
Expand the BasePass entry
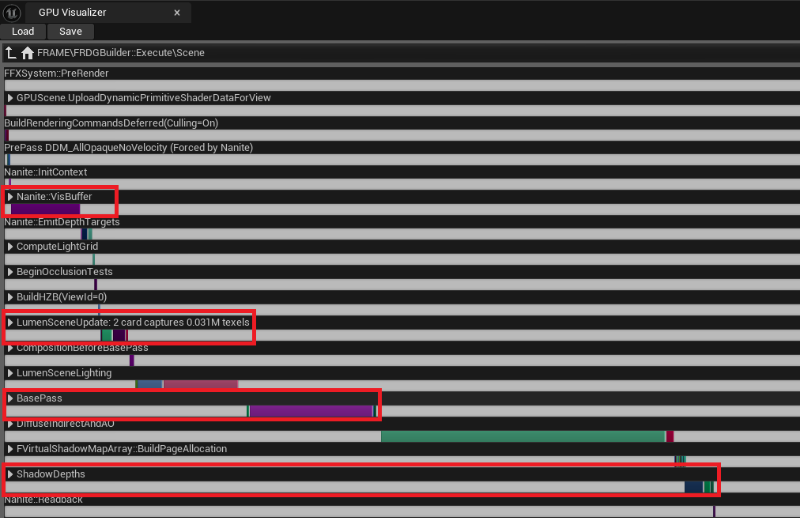point(10,399)
